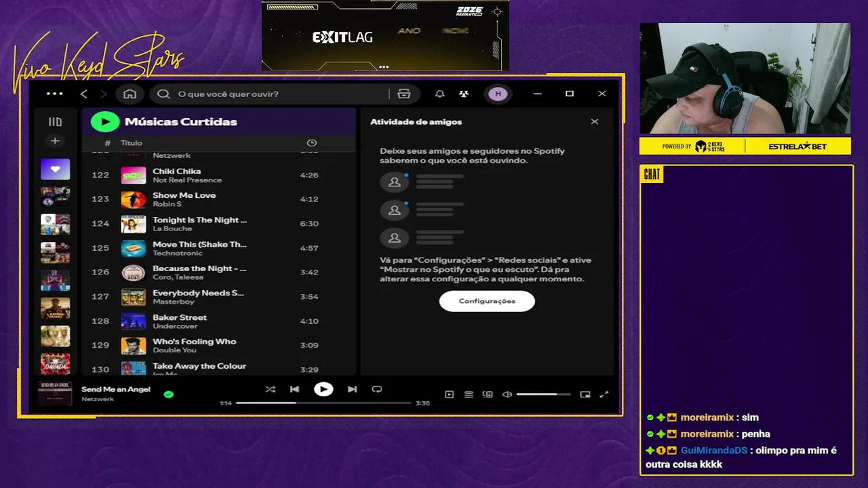Open the 'Send Me an Angel' now-playing title
Image resolution: width=868 pixels, height=488 pixels.
116,389
